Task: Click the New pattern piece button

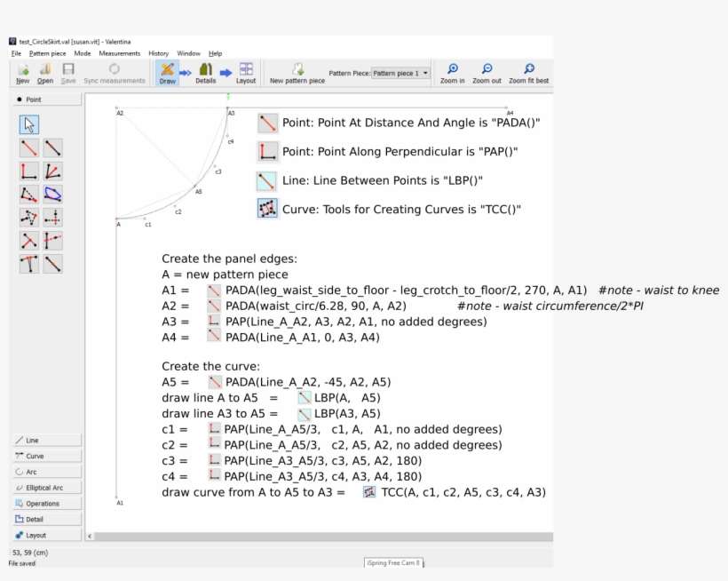Action: click(x=297, y=73)
